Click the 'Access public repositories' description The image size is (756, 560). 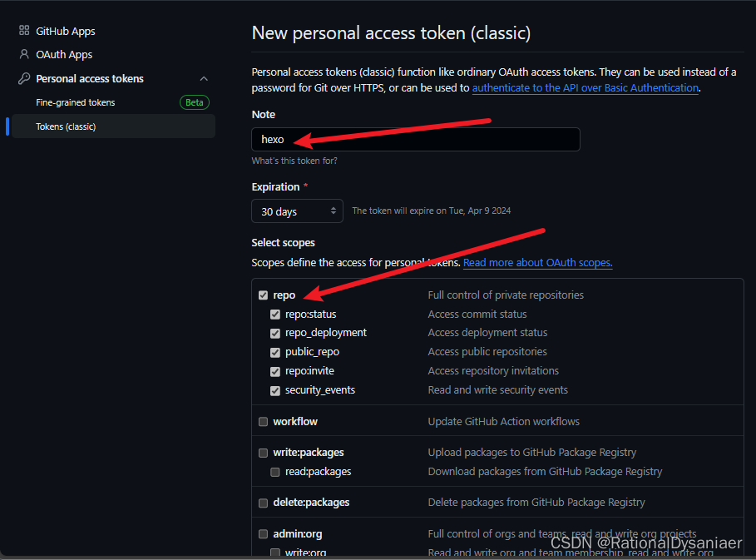click(487, 352)
